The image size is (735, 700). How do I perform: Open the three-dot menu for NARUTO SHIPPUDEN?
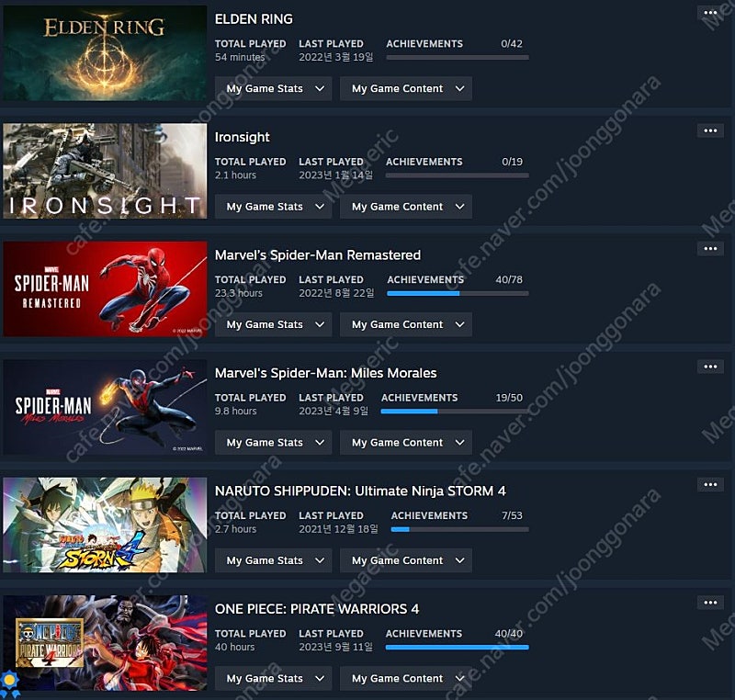[x=710, y=485]
